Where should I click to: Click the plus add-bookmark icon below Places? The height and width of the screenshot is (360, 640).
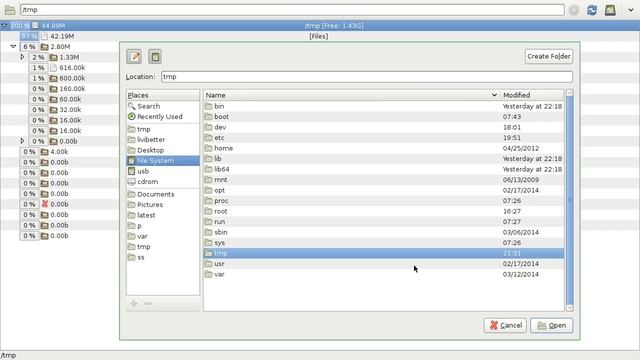[x=134, y=304]
